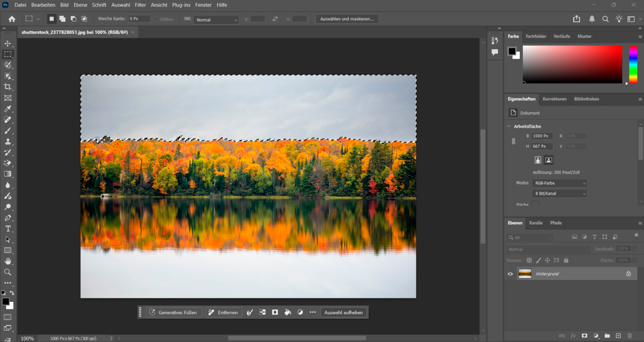This screenshot has width=644, height=342.
Task: Select the Lasso tool
Action: pyautogui.click(x=8, y=65)
